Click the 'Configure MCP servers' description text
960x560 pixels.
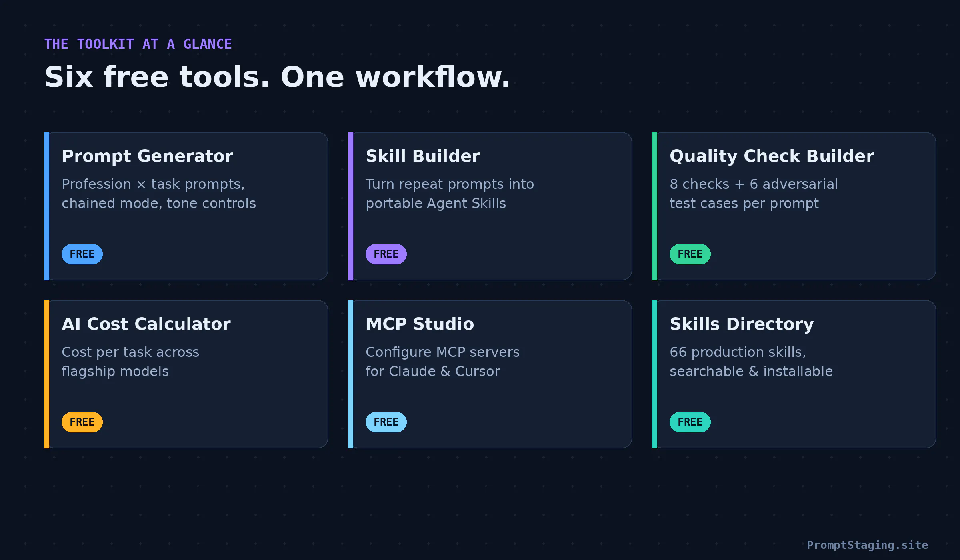(x=442, y=352)
